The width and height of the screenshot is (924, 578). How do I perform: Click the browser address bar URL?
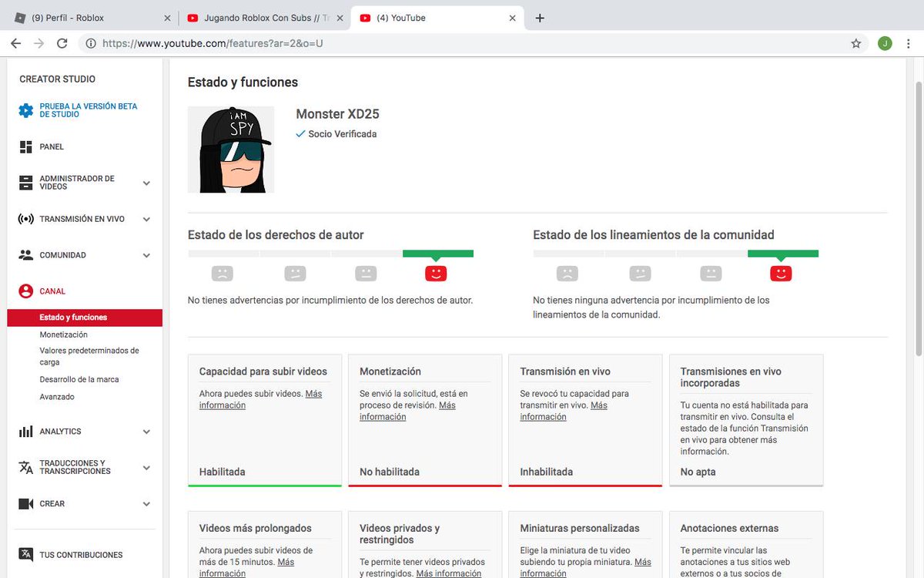[x=213, y=44]
